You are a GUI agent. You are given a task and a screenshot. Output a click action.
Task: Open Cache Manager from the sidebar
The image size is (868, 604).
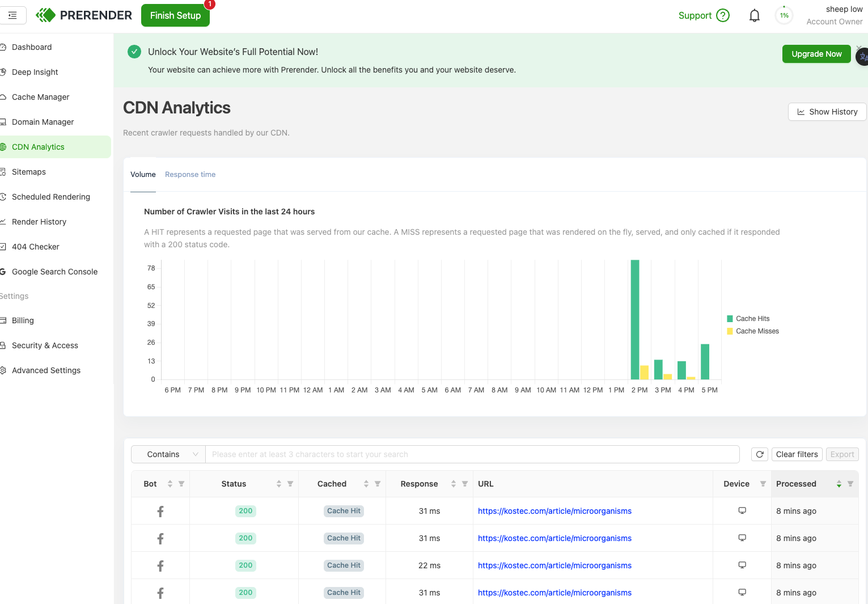40,97
